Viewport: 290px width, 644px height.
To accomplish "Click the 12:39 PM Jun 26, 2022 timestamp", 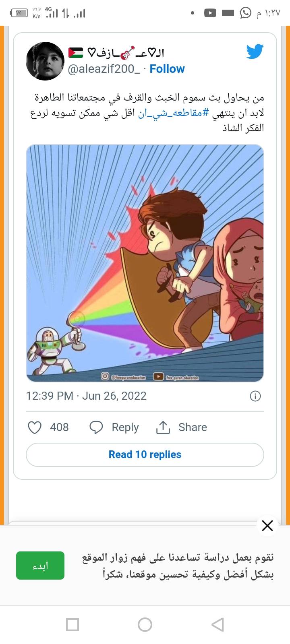I will coord(86,396).
